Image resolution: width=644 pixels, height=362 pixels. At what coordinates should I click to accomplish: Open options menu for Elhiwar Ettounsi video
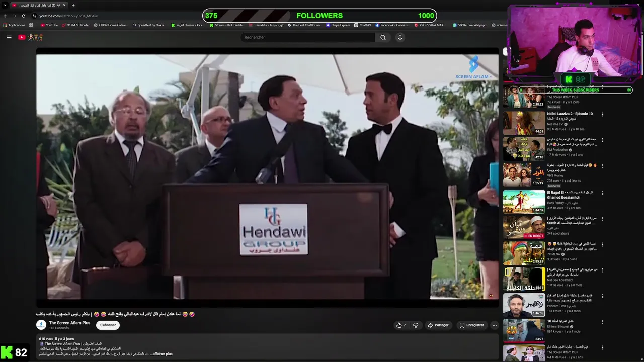pos(602,322)
